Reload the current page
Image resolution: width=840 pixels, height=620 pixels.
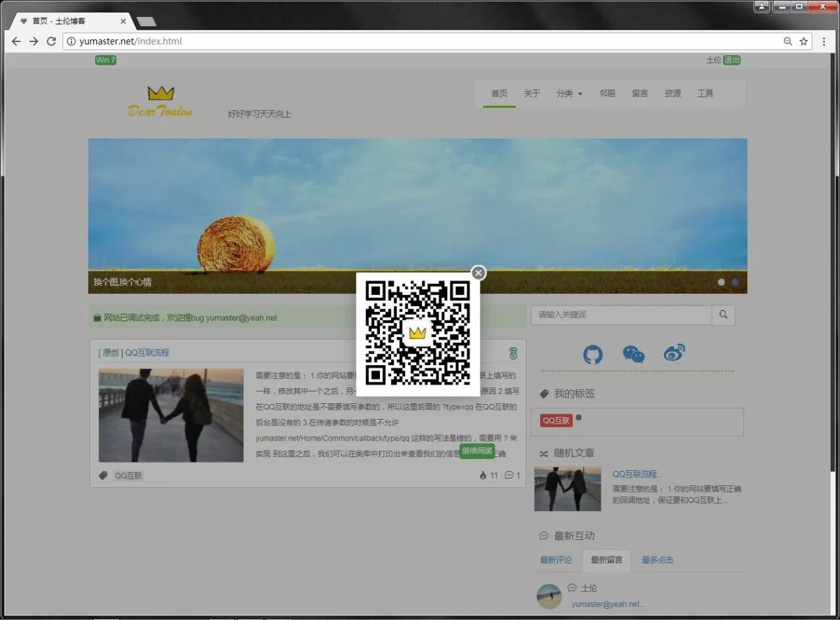[51, 41]
